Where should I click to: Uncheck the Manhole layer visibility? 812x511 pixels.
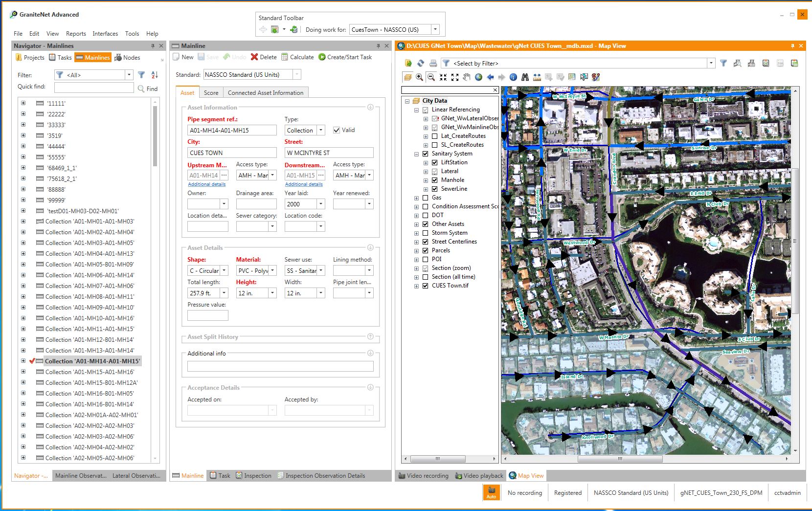click(x=434, y=180)
